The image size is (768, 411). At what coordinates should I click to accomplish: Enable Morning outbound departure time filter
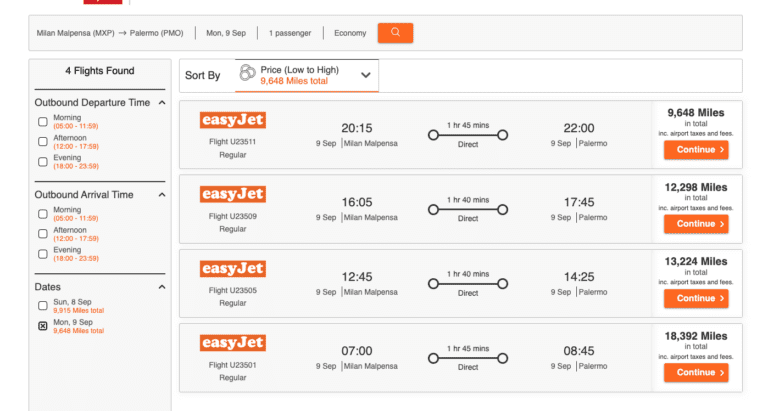tap(43, 122)
